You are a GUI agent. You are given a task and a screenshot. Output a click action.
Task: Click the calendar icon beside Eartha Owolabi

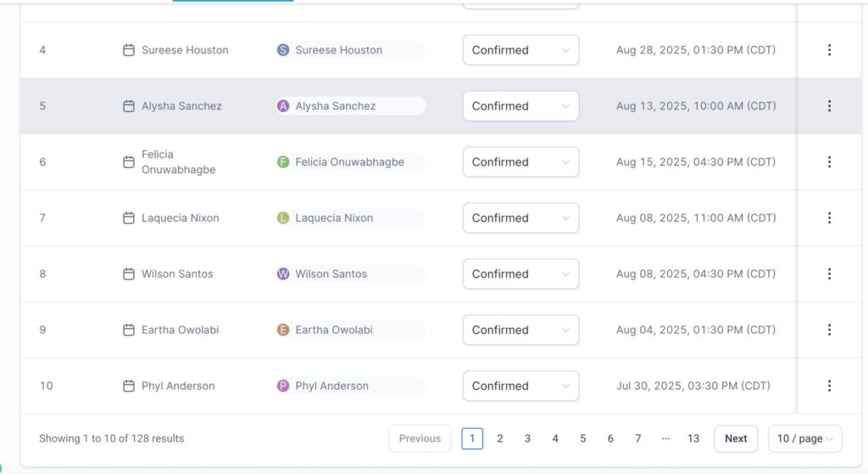(x=129, y=330)
